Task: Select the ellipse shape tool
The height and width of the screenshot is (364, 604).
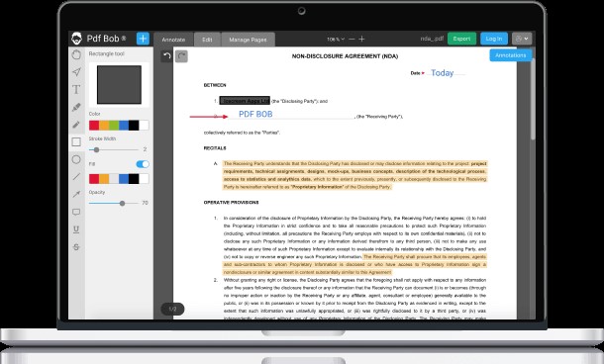Action: pos(76,159)
